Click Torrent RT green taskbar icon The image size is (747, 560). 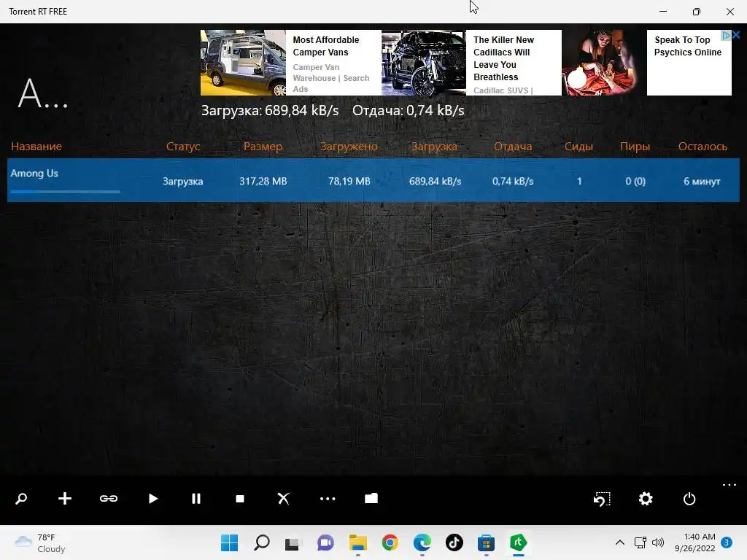coord(519,542)
